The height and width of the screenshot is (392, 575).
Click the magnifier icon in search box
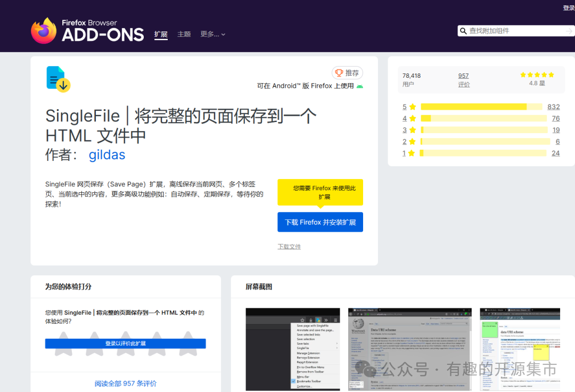click(463, 31)
